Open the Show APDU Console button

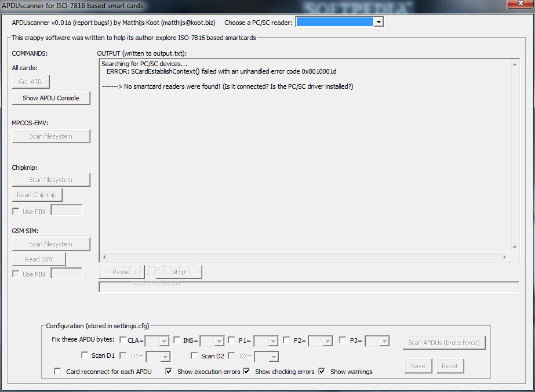point(51,98)
